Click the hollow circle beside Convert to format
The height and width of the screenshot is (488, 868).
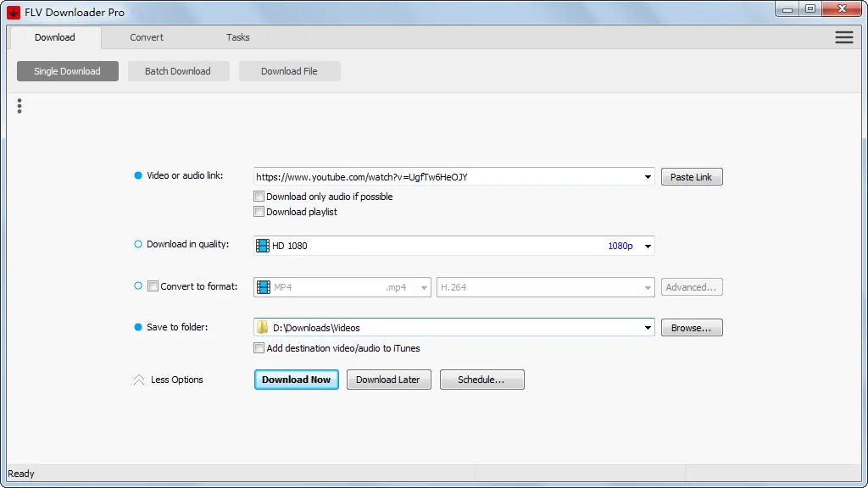coord(138,286)
